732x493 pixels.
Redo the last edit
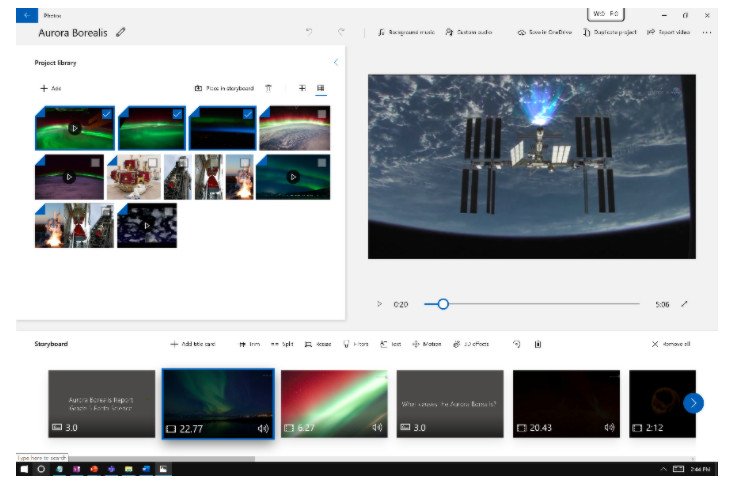tap(341, 32)
